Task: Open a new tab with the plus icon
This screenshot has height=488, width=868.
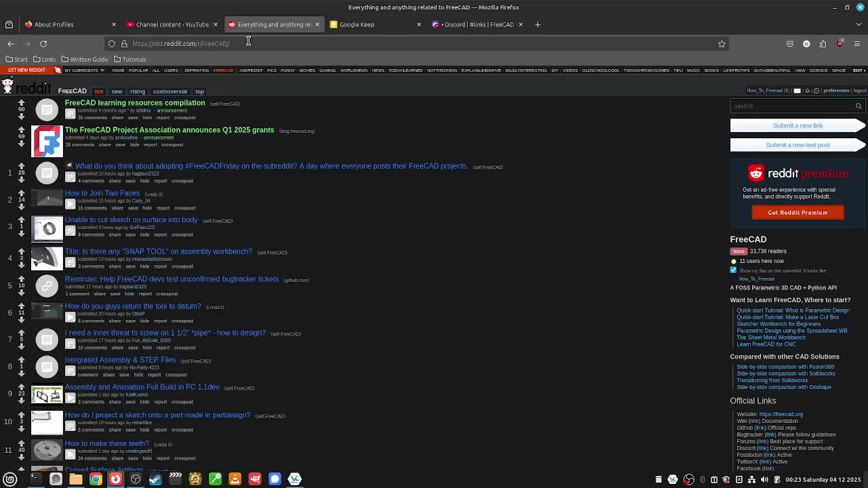Action: click(537, 24)
